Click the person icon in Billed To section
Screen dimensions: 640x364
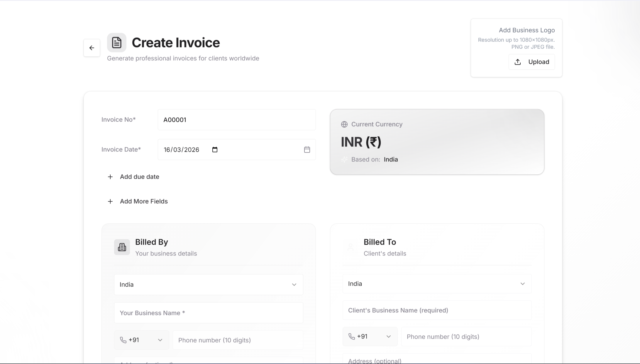click(x=350, y=247)
